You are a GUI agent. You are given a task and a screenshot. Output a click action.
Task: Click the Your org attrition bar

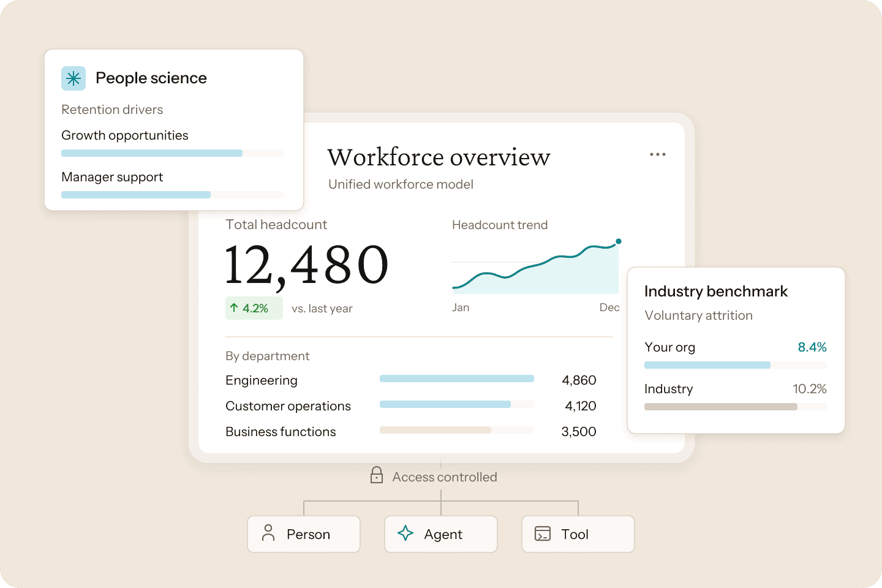(x=736, y=365)
